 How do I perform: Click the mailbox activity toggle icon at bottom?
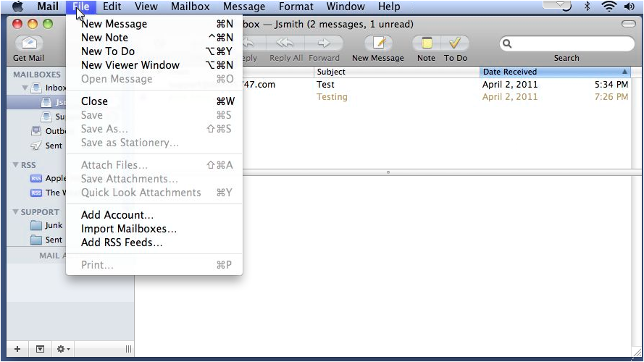[40, 349]
